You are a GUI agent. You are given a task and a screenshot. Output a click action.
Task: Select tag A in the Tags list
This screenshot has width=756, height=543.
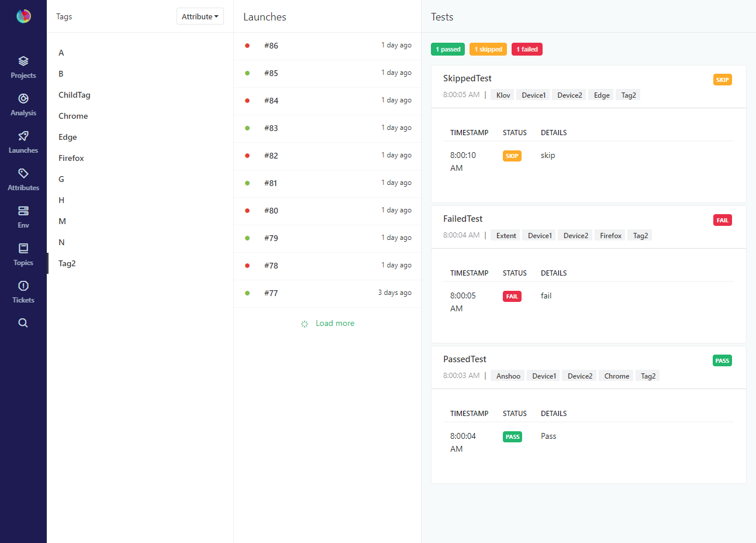click(140, 53)
